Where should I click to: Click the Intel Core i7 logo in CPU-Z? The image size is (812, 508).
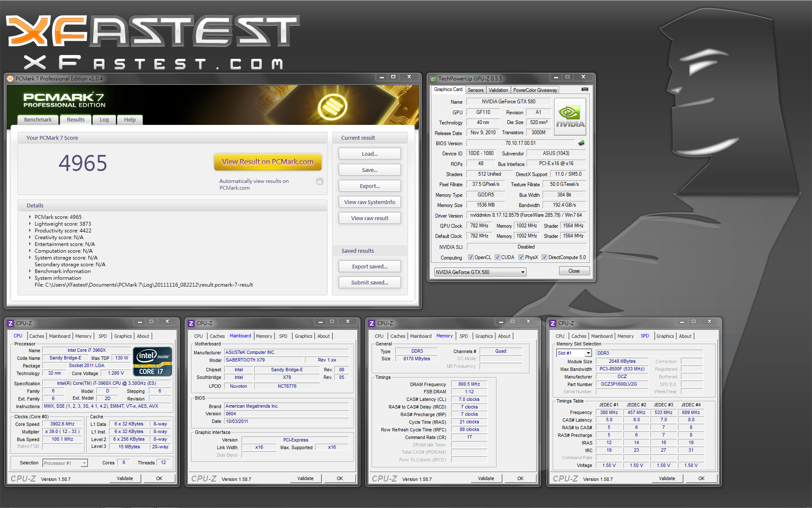pyautogui.click(x=152, y=362)
